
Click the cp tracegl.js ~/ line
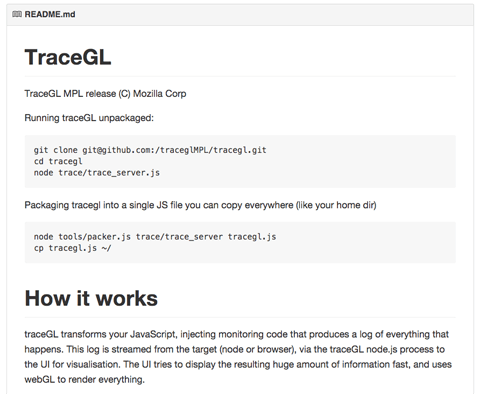tap(73, 248)
